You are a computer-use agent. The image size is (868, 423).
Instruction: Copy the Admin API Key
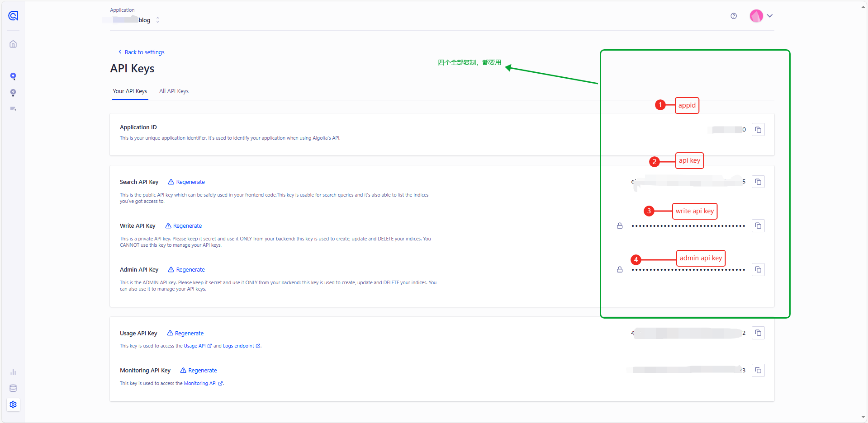coord(758,269)
